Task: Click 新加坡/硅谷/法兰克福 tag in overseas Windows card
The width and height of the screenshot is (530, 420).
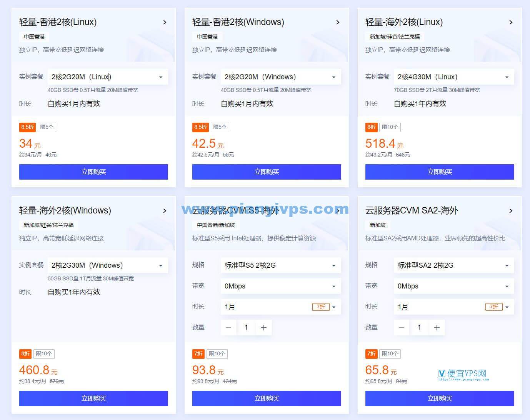Action: pos(48,225)
